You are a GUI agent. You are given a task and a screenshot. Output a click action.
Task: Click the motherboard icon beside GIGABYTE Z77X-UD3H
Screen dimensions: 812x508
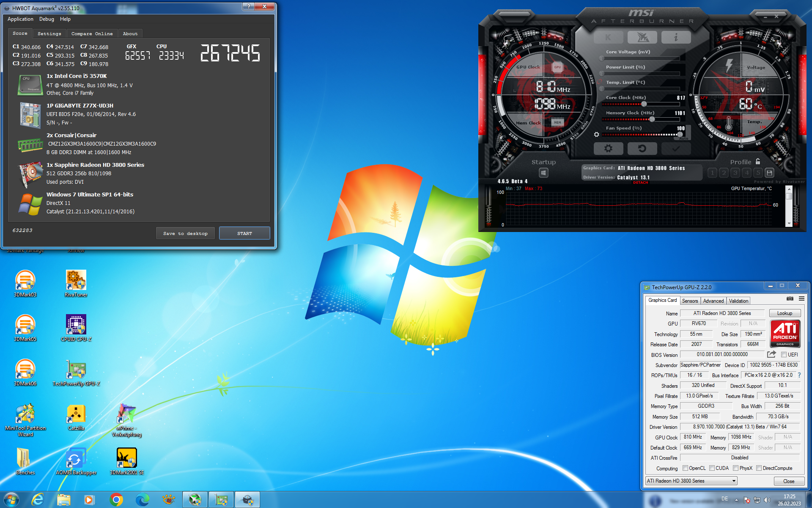(x=30, y=115)
